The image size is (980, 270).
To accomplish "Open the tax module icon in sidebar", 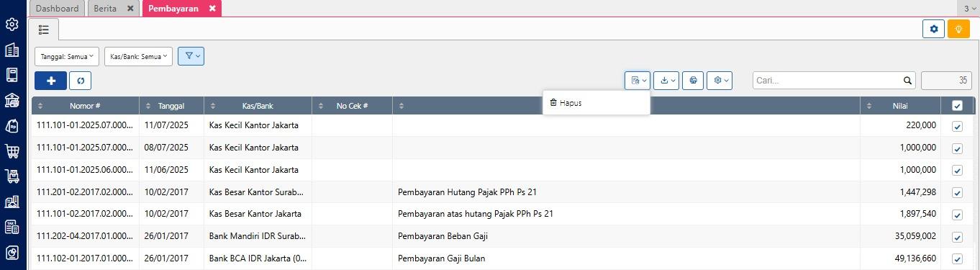I will (x=12, y=227).
